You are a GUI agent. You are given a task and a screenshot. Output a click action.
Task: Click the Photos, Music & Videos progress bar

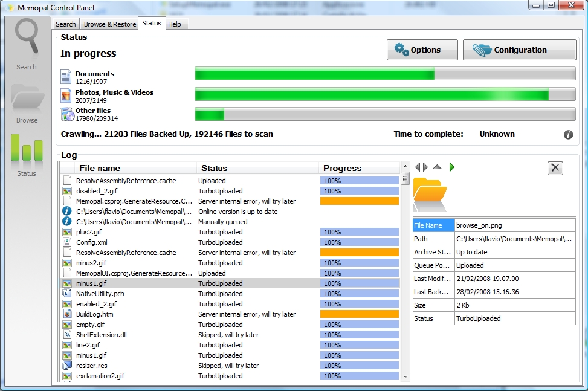tap(385, 94)
